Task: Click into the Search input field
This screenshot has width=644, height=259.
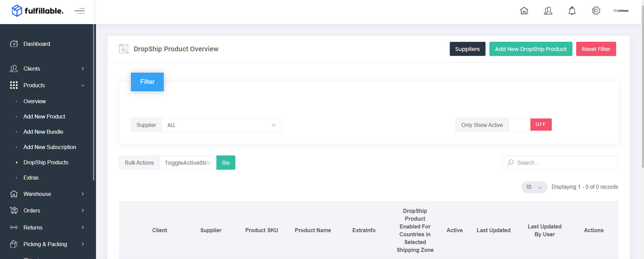Action: tap(560, 163)
